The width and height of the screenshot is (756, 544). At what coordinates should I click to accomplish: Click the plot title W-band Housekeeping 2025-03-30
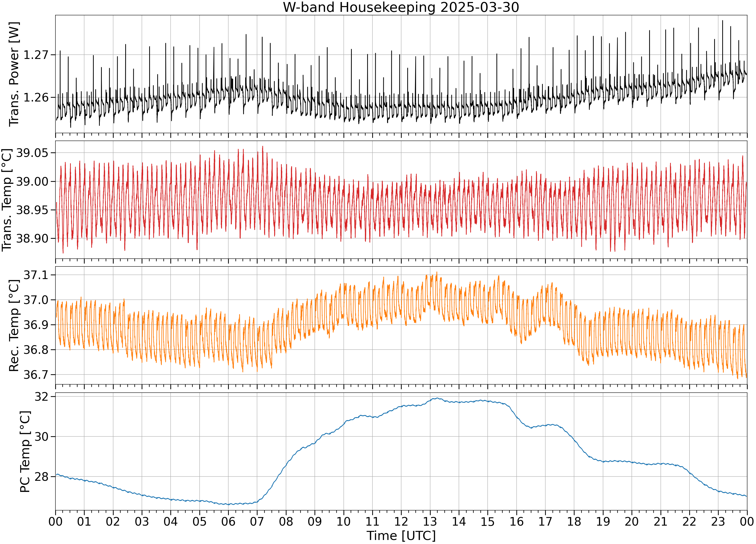pos(401,7)
